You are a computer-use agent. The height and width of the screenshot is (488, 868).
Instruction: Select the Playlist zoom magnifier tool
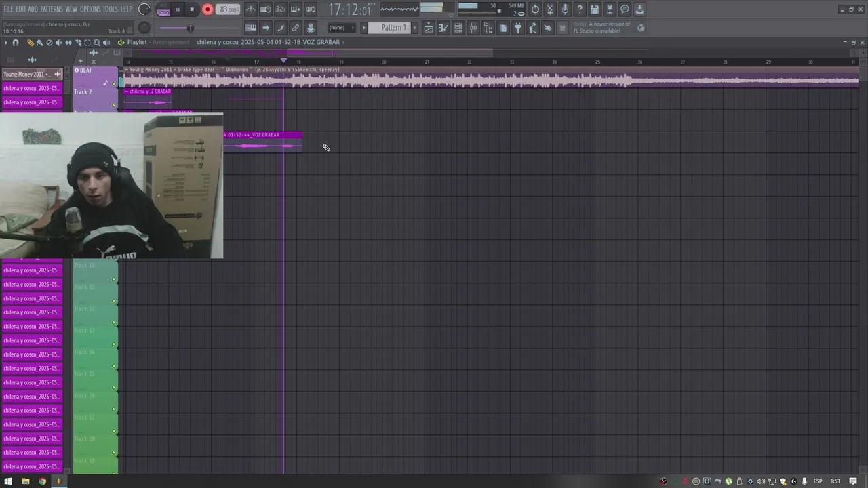coord(96,43)
